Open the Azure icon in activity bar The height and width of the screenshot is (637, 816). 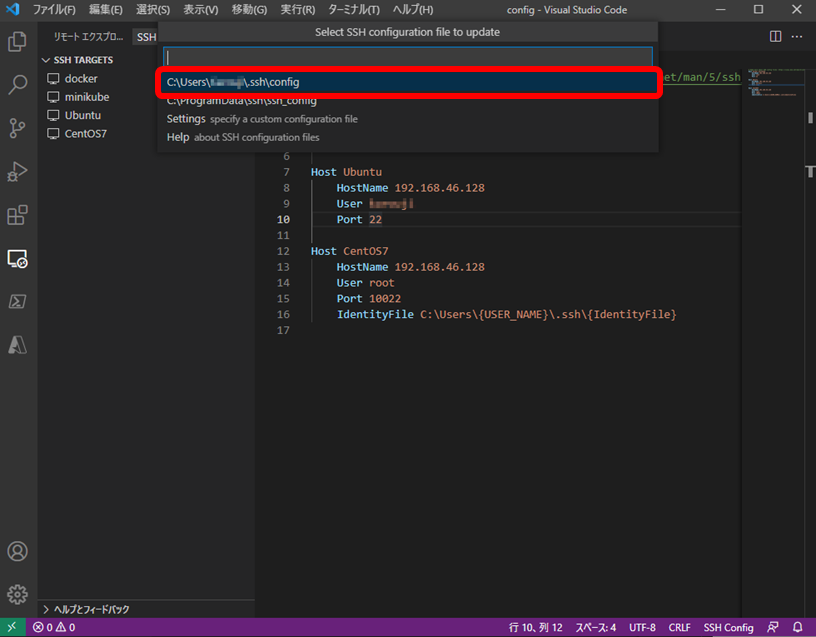click(x=17, y=345)
